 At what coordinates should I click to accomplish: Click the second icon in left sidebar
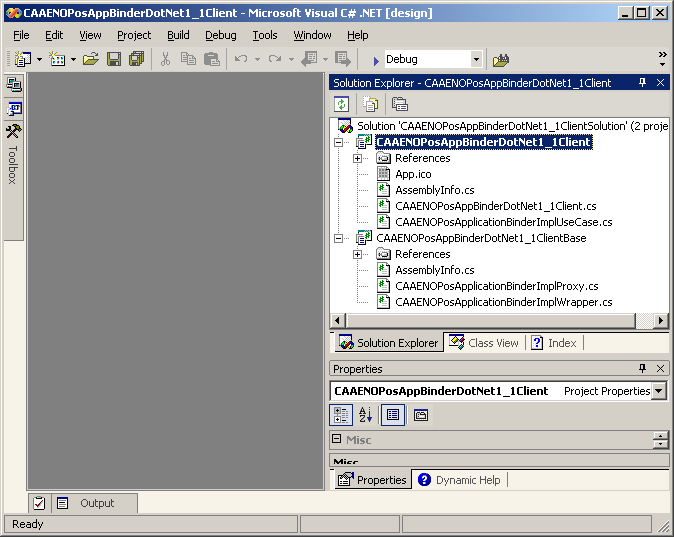click(x=14, y=108)
